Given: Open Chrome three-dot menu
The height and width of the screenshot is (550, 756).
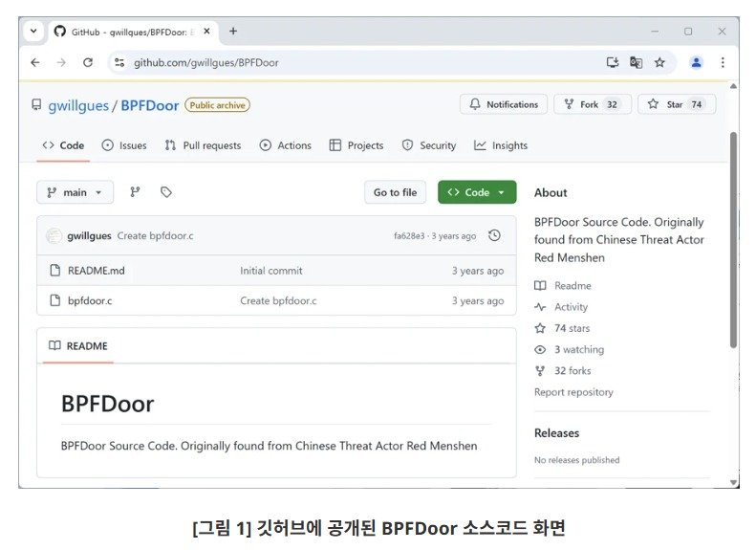Looking at the screenshot, I should click(x=723, y=62).
